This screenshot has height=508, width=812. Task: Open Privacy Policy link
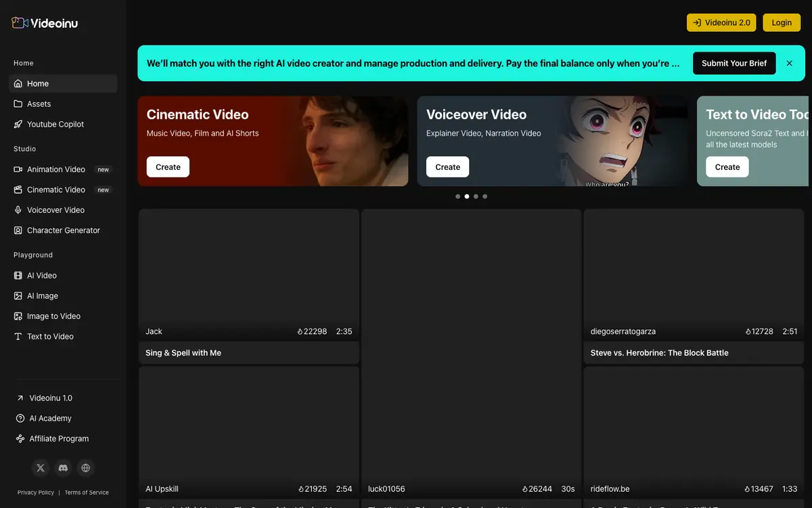pos(36,492)
